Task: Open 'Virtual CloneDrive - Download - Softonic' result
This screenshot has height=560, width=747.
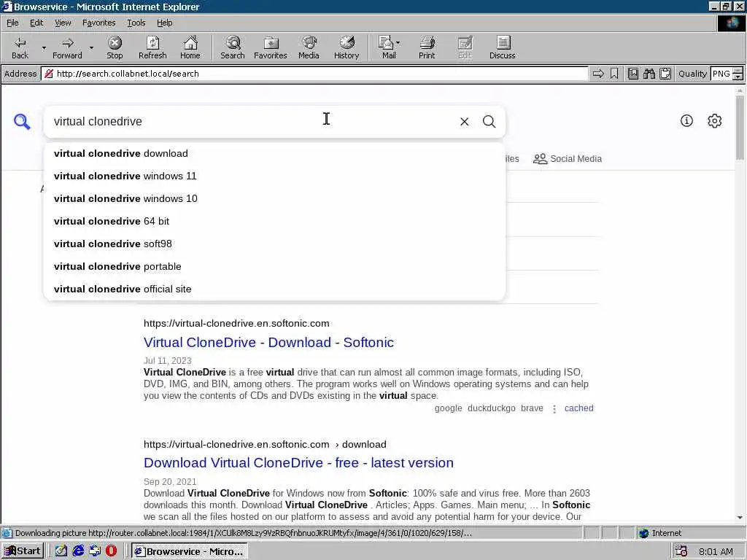Action: pyautogui.click(x=268, y=343)
